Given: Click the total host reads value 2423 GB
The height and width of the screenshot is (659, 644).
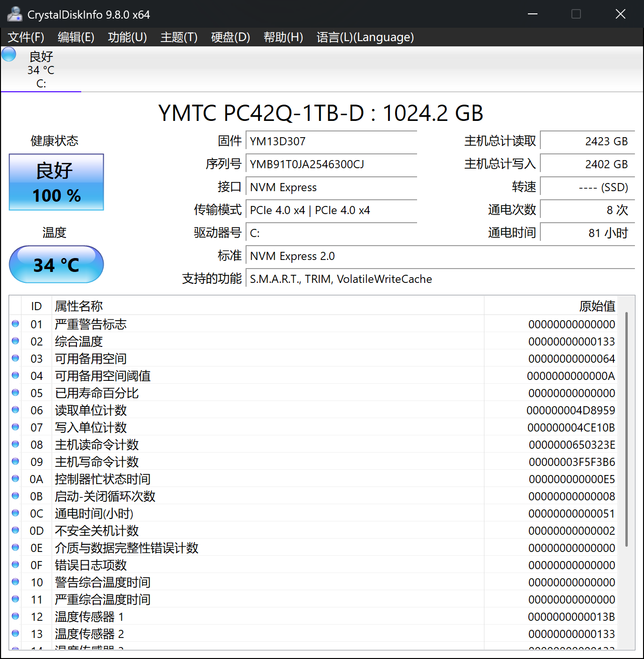Looking at the screenshot, I should click(587, 141).
